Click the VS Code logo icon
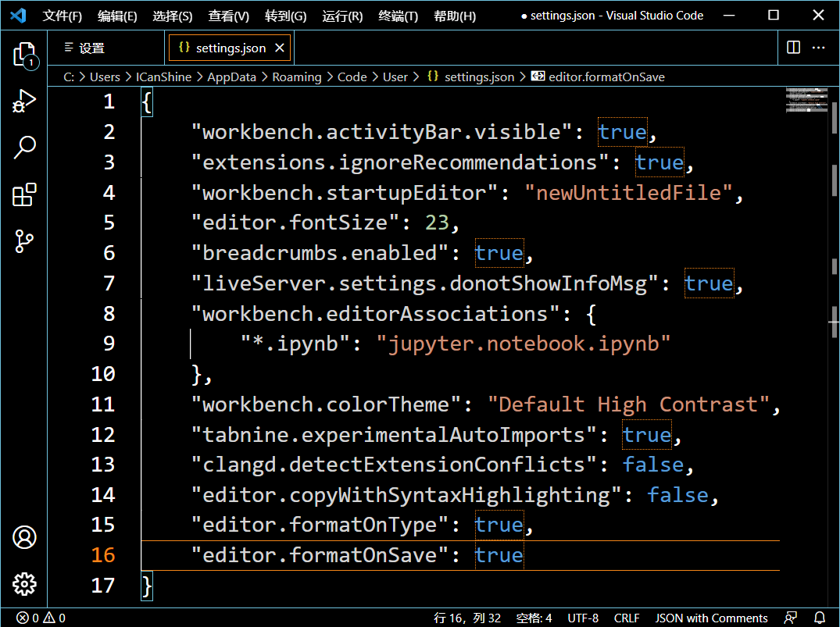This screenshot has height=627, width=840. (18, 15)
